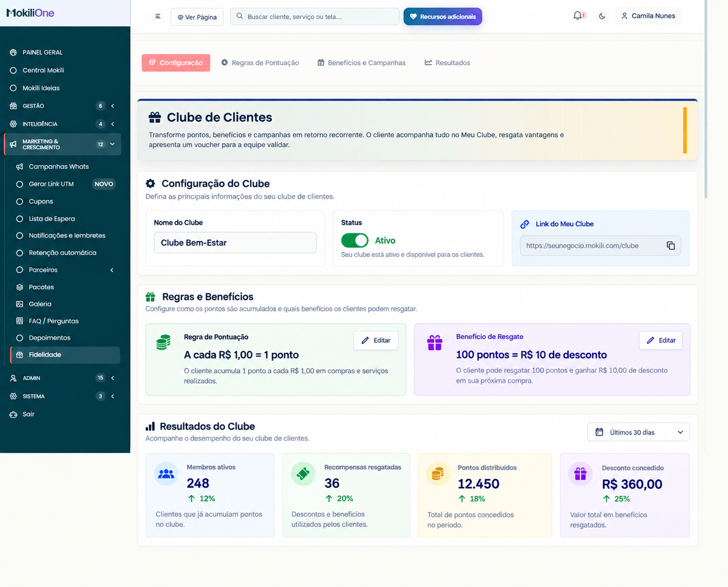728x587 pixels.
Task: Open the Benefícios e Campanhas tab
Action: click(x=362, y=63)
